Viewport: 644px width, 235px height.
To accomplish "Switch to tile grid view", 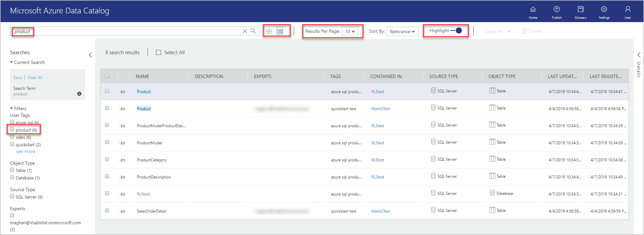I will tap(269, 31).
